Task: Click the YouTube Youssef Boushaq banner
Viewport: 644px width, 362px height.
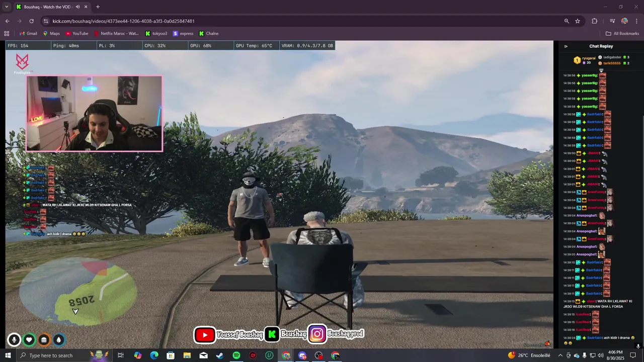Action: 228,334
